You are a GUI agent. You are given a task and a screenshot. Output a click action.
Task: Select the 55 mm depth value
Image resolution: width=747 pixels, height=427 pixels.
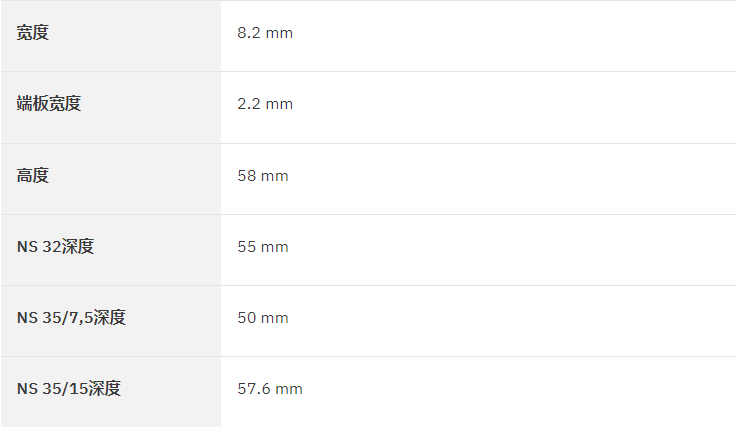(263, 247)
